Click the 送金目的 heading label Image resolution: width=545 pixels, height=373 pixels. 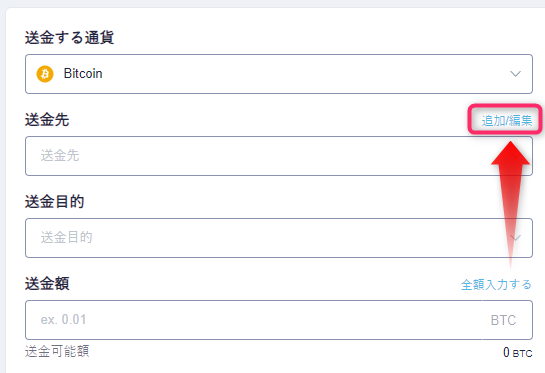click(x=55, y=202)
